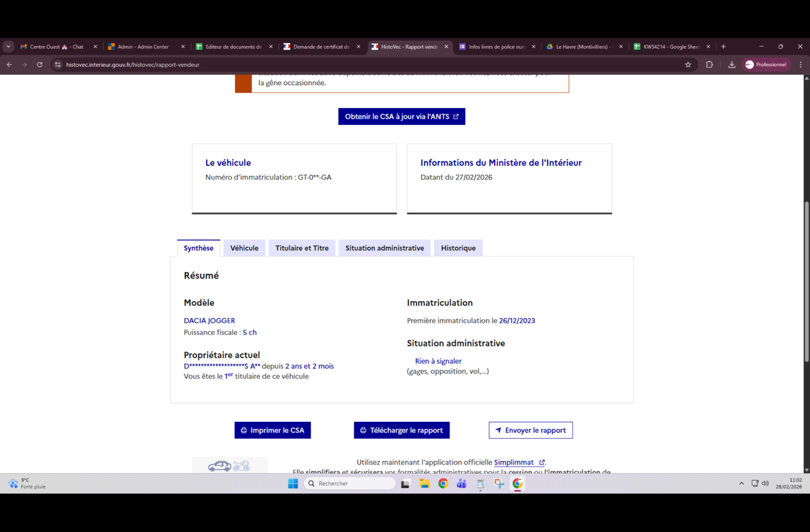Bookmark this page with the star icon
Viewport: 810px width, 532px height.
tap(688, 65)
